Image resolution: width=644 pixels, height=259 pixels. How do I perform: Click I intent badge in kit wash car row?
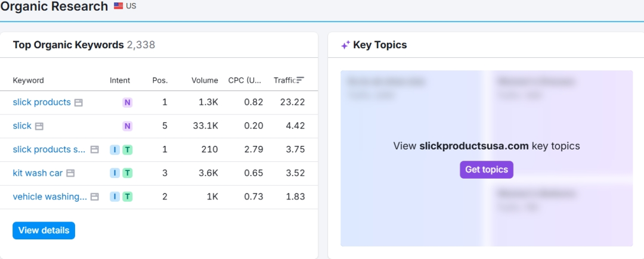coord(115,173)
